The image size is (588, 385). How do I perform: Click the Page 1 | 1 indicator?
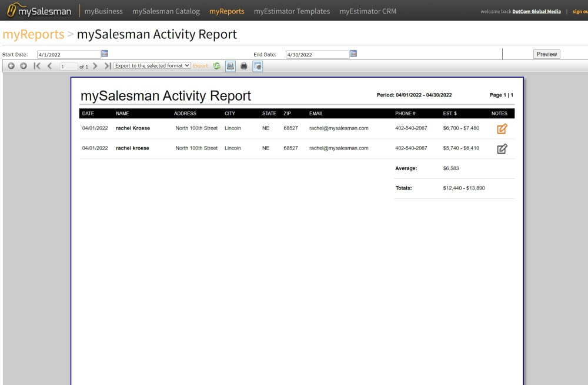pos(502,95)
